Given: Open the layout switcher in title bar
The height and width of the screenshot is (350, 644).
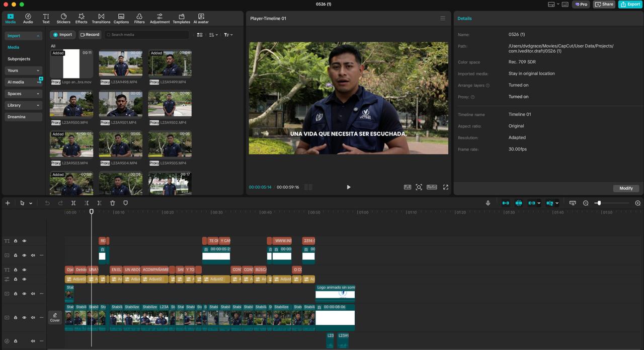Looking at the screenshot, I should [x=553, y=4].
